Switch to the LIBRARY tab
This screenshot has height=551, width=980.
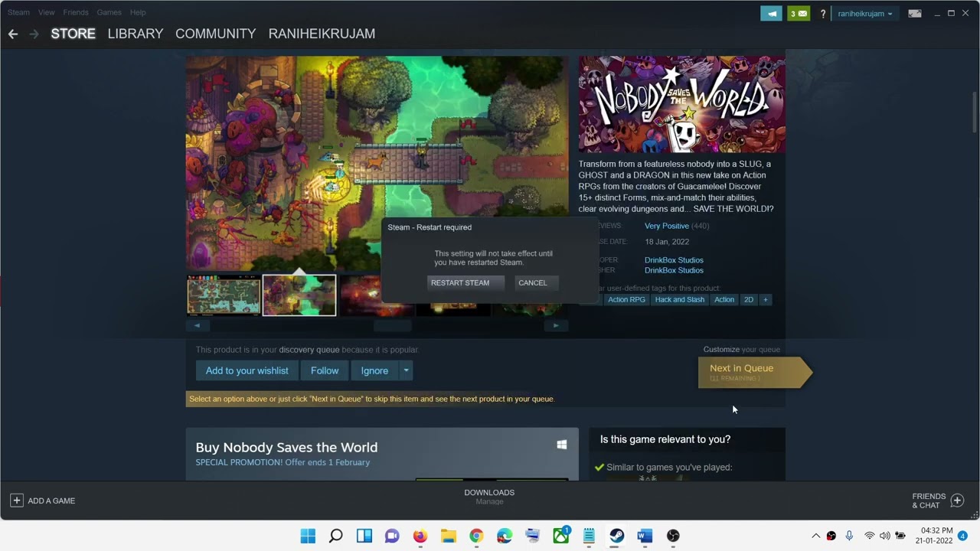[136, 34]
